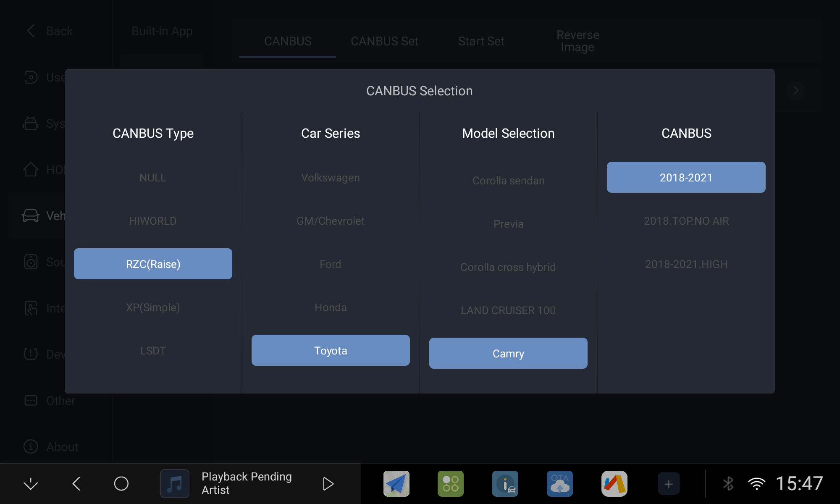
Task: Pick Volkswagen in Car Series
Action: coord(331,178)
